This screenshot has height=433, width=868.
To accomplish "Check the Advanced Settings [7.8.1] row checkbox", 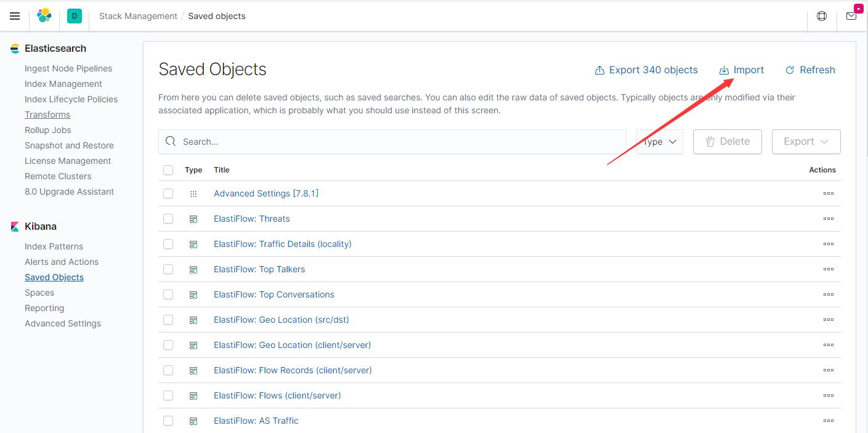I will (x=168, y=193).
